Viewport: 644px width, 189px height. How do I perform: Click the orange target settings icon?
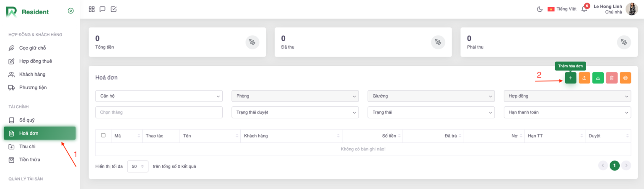coord(625,78)
